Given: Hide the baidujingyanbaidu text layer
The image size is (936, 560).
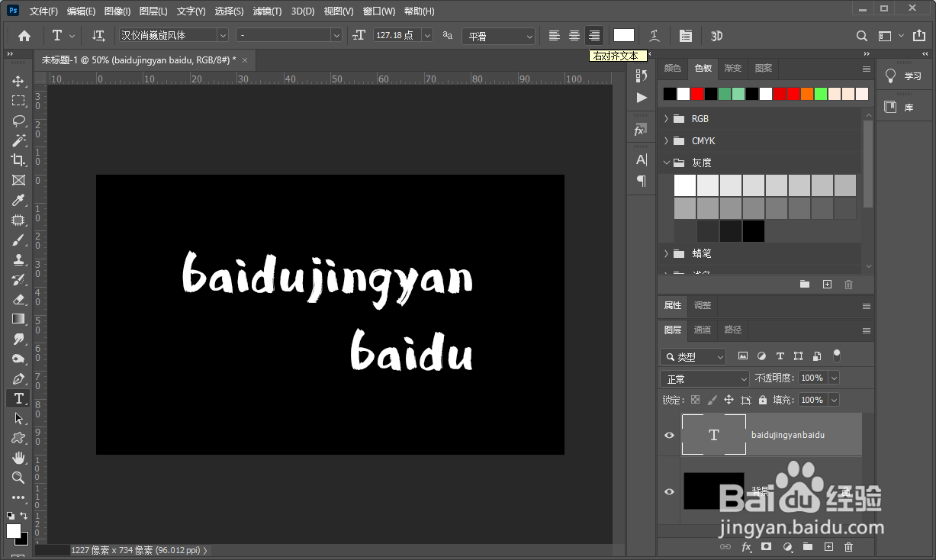Looking at the screenshot, I should [669, 435].
